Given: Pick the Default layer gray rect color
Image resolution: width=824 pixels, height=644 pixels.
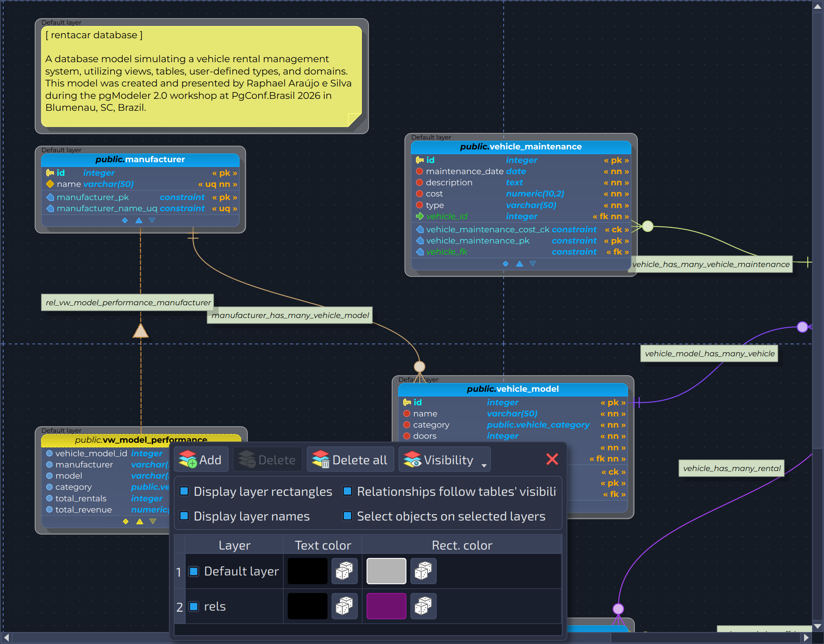Looking at the screenshot, I should tap(386, 571).
